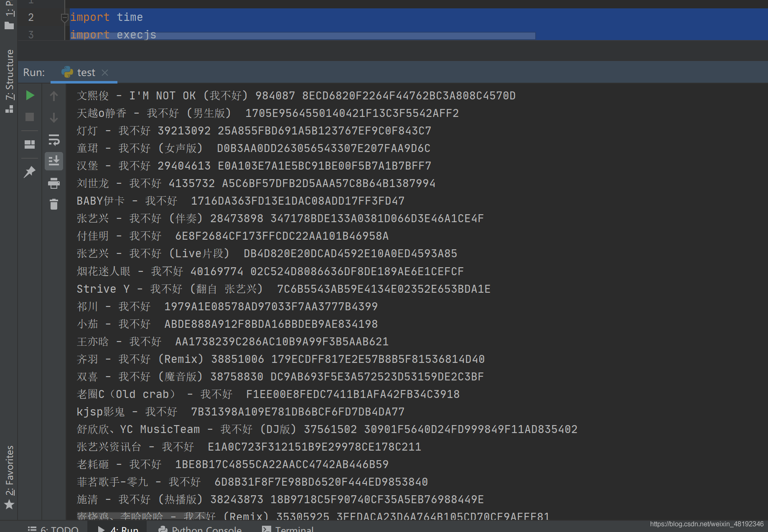The image size is (768, 532).
Task: Open the Python Console tab
Action: point(200,529)
